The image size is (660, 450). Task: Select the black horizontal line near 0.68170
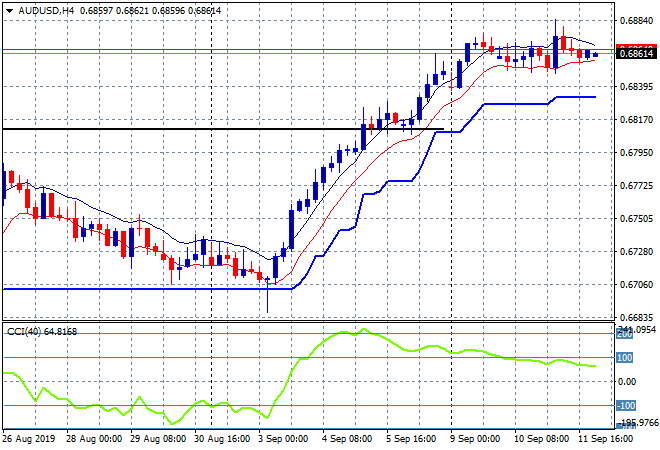223,129
